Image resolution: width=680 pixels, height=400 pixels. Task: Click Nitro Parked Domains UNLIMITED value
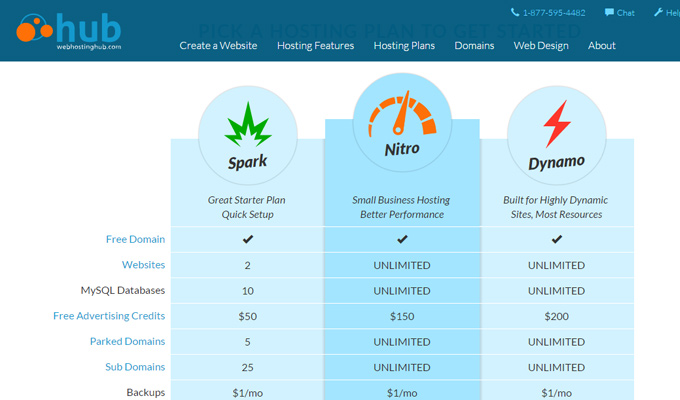tap(402, 342)
